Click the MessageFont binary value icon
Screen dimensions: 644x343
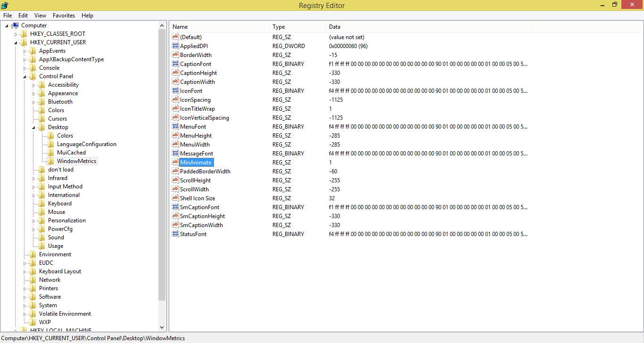[175, 154]
